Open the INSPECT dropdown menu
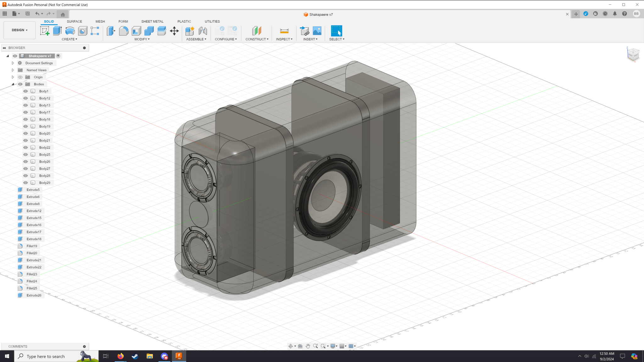Image resolution: width=644 pixels, height=362 pixels. pyautogui.click(x=284, y=39)
